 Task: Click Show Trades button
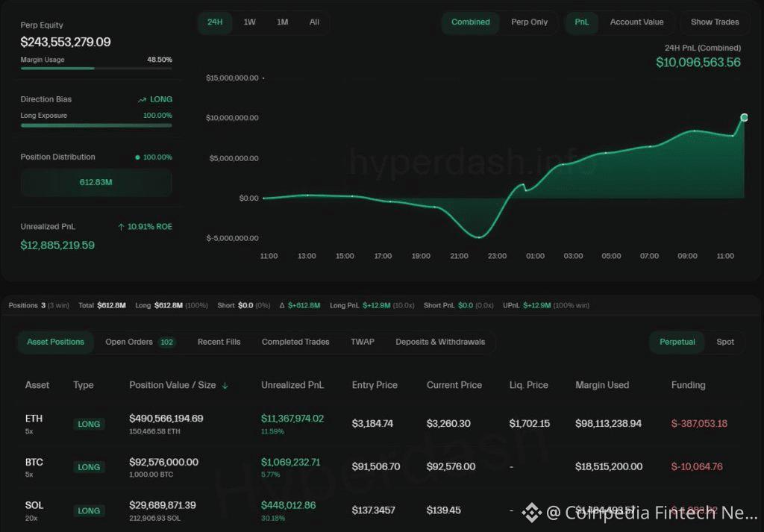tap(714, 22)
